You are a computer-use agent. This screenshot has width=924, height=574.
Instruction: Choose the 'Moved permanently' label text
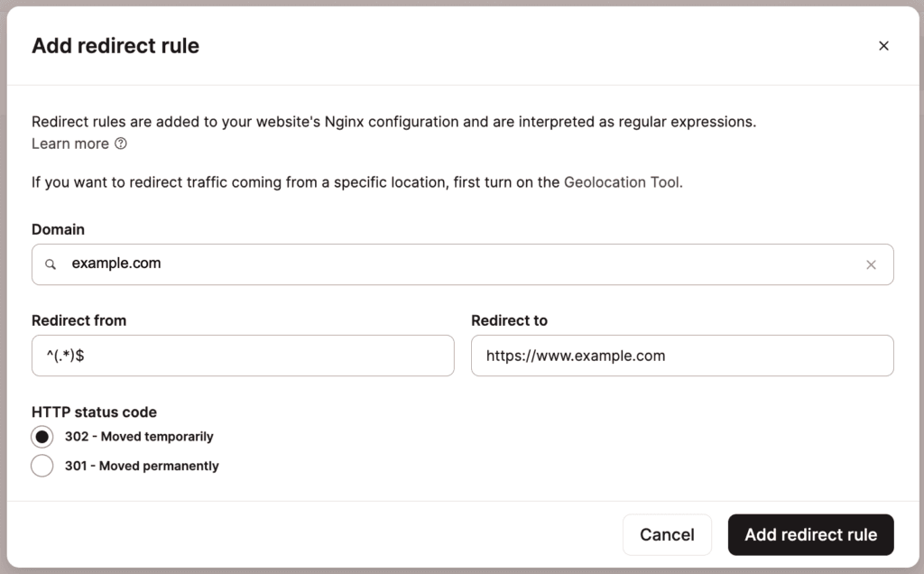[159, 466]
